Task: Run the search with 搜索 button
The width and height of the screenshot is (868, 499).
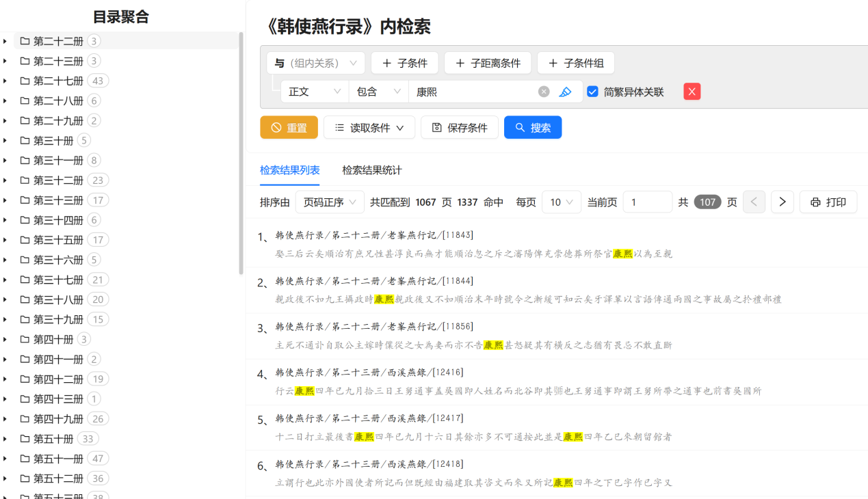Action: (x=532, y=128)
